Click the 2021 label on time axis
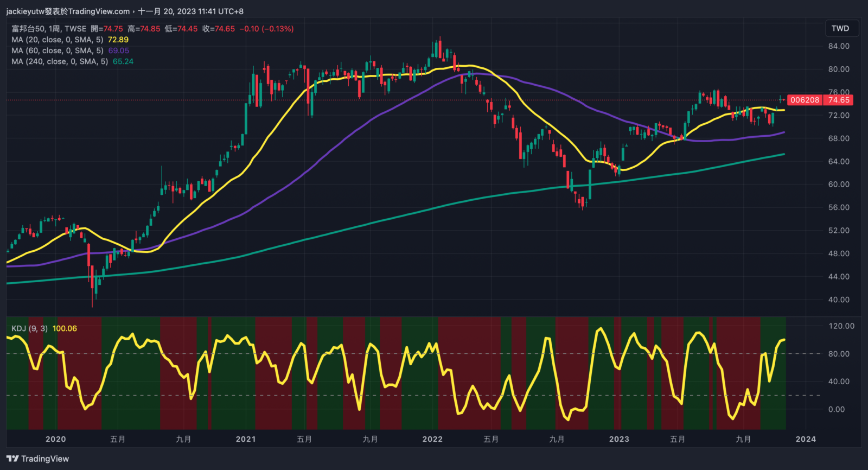868x470 pixels. [246, 439]
